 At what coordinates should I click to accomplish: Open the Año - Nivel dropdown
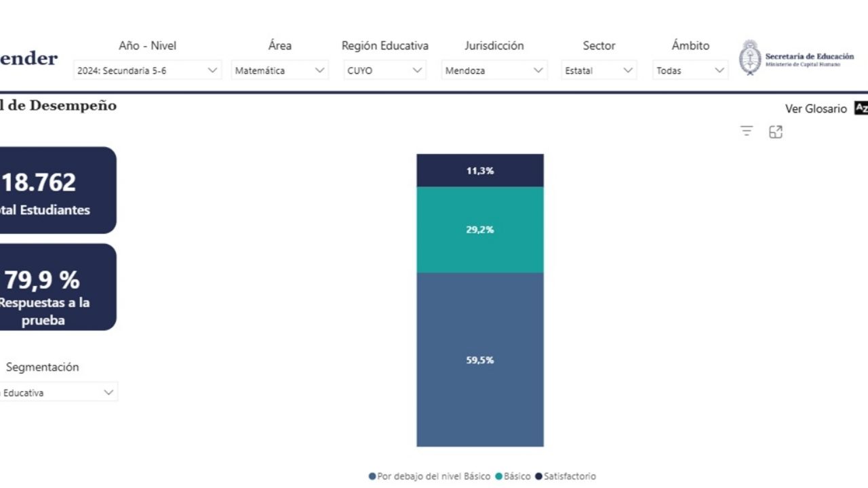point(147,70)
